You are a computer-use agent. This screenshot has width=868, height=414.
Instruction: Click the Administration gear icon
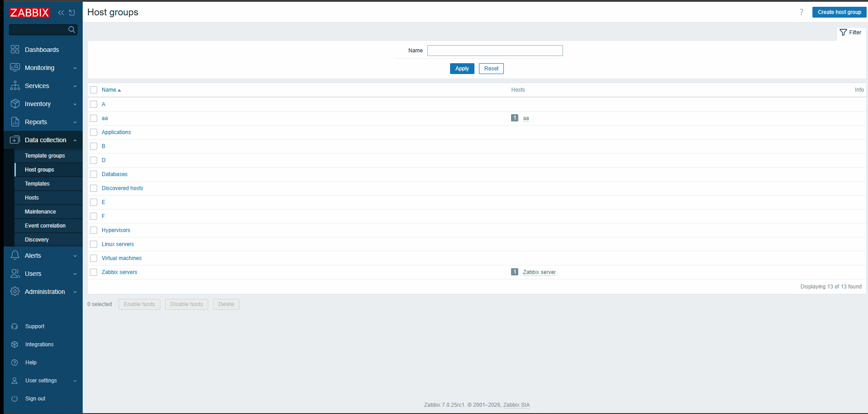(15, 292)
